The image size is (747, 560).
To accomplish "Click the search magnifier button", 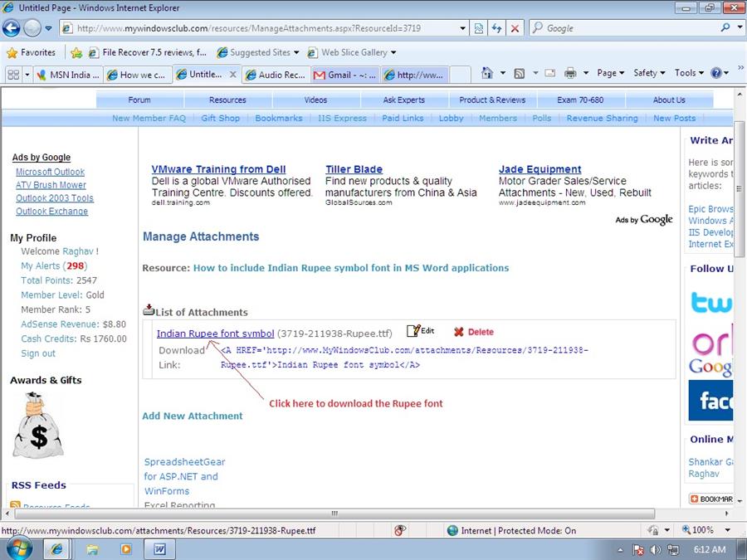I will pyautogui.click(x=725, y=27).
